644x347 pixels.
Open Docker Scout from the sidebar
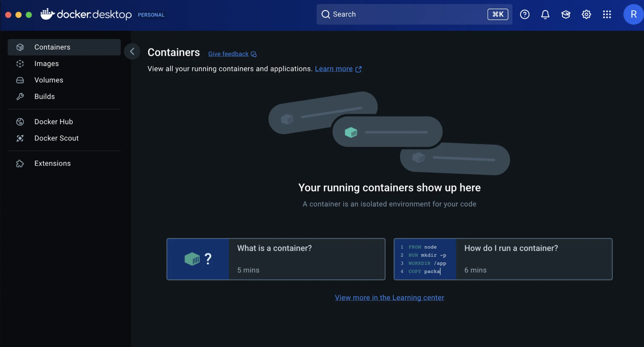tap(64, 138)
